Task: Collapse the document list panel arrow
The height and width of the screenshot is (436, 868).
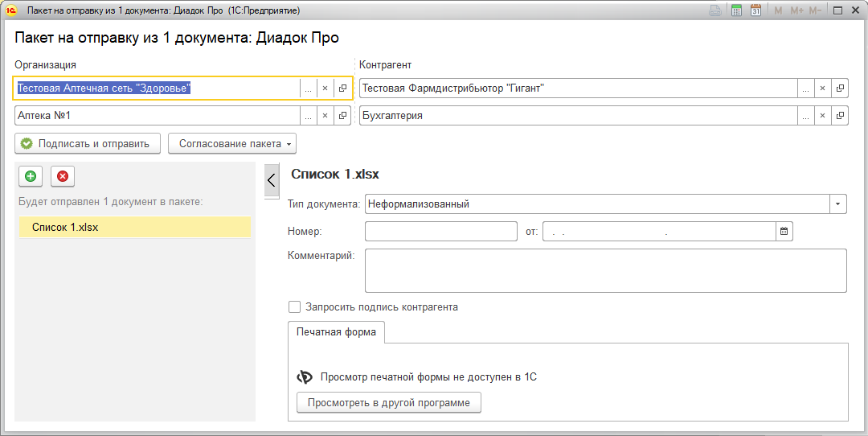Action: tap(272, 180)
